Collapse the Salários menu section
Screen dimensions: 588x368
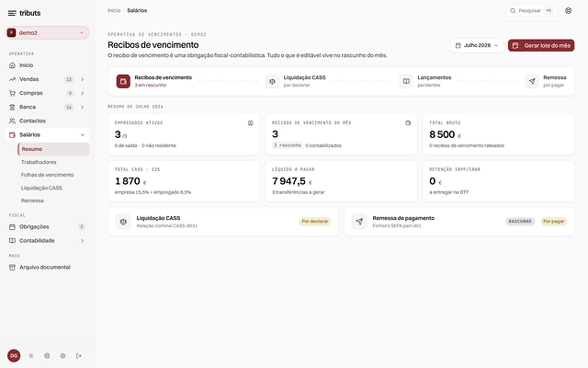[83, 135]
